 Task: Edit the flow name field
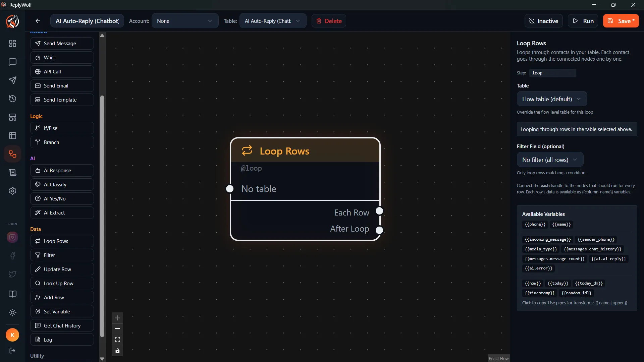click(x=87, y=21)
